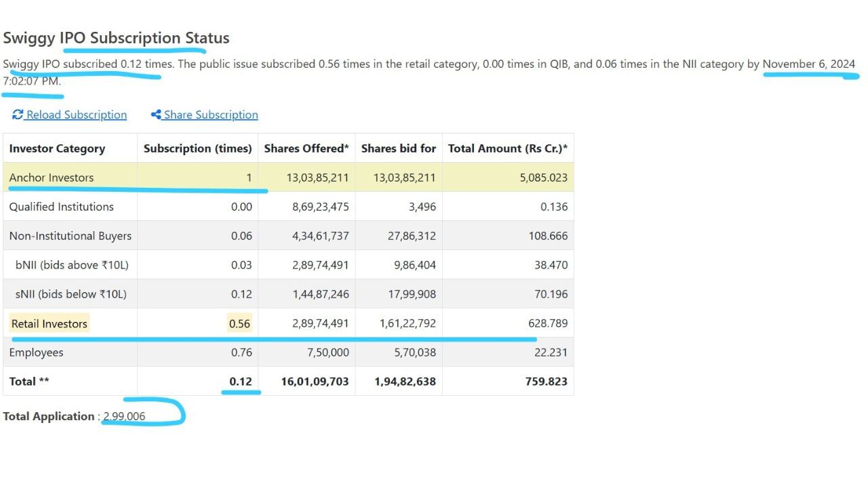Screen dimensions: 868x488
Task: Click the 'November 6, 2024' date text
Action: 809,64
